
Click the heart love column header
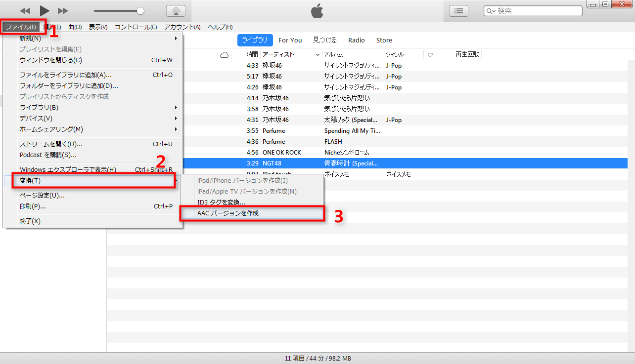tap(430, 55)
